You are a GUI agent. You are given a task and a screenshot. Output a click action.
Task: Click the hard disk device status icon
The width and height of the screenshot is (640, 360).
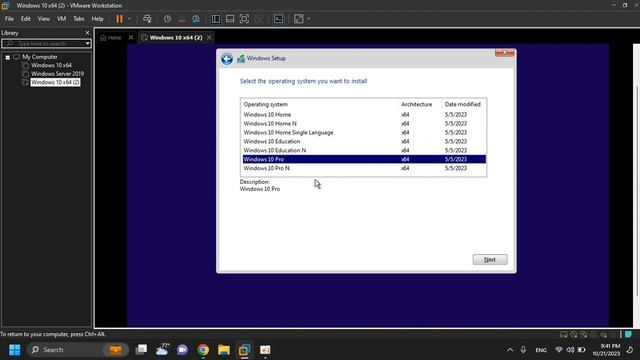pyautogui.click(x=564, y=335)
